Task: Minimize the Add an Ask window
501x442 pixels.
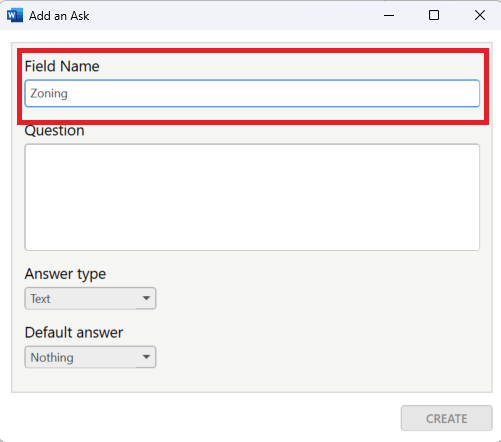Action: point(389,15)
